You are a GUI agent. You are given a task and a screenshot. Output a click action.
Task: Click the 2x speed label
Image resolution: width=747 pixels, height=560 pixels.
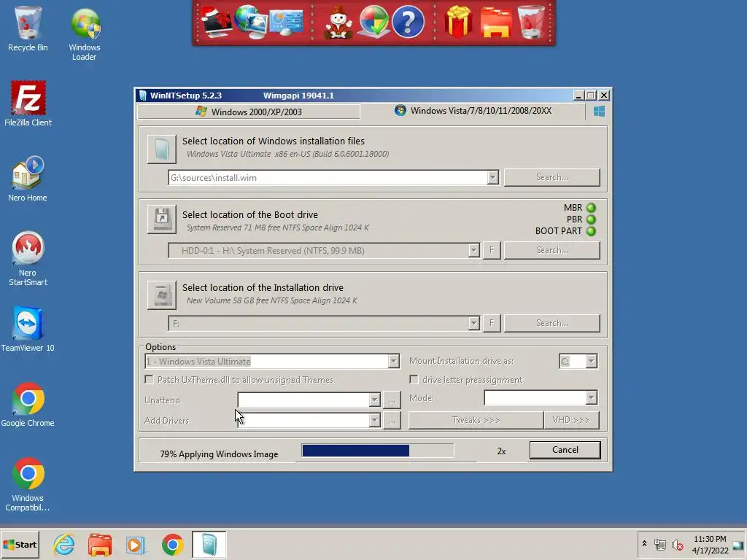[x=501, y=451]
